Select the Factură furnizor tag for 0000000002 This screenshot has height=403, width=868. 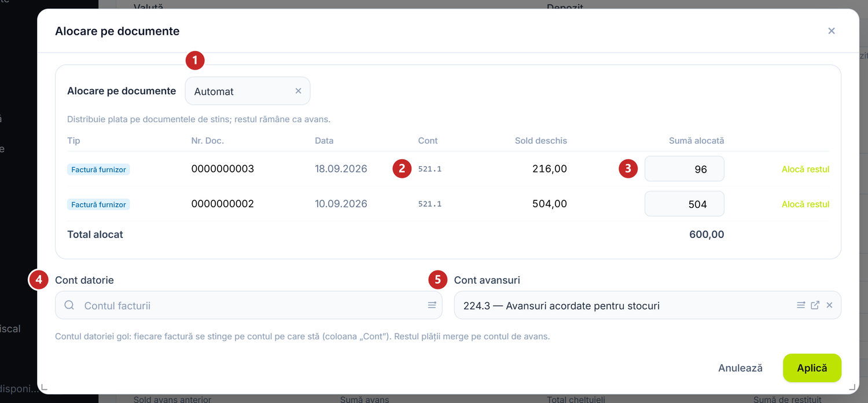[98, 204]
